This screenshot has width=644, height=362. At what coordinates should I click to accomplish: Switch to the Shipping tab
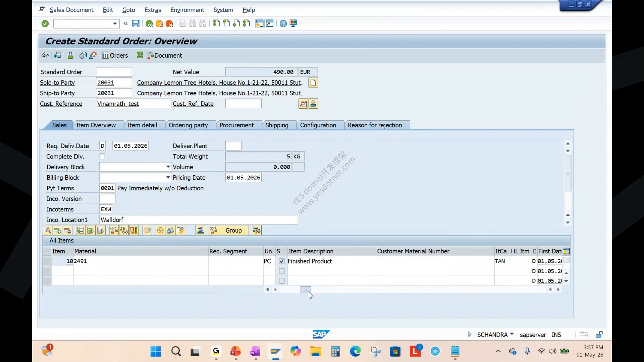click(x=277, y=125)
